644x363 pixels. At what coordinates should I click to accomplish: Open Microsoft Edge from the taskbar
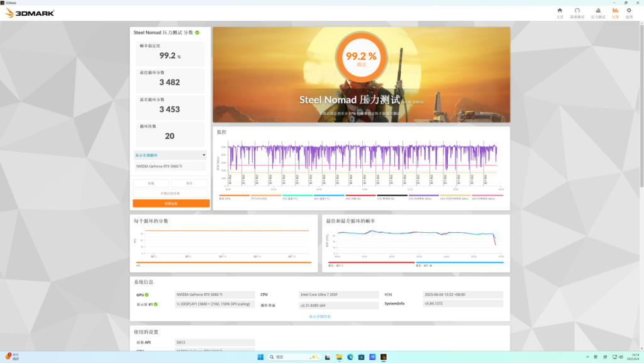click(x=350, y=357)
